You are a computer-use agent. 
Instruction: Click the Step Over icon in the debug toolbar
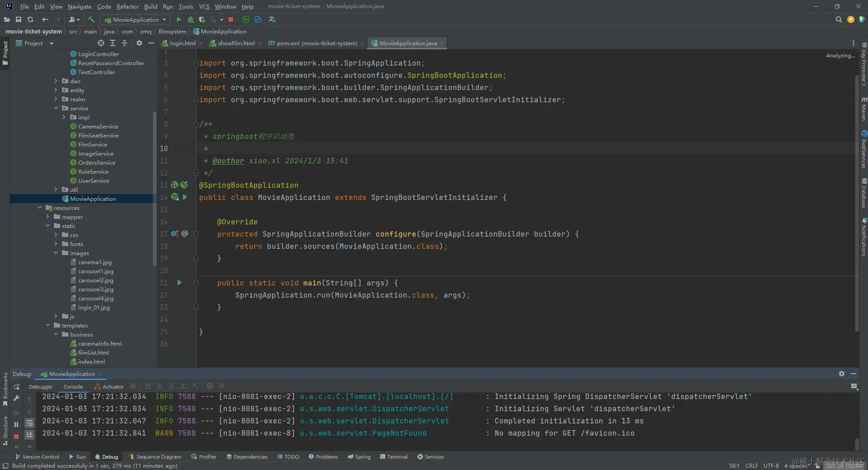coord(148,386)
